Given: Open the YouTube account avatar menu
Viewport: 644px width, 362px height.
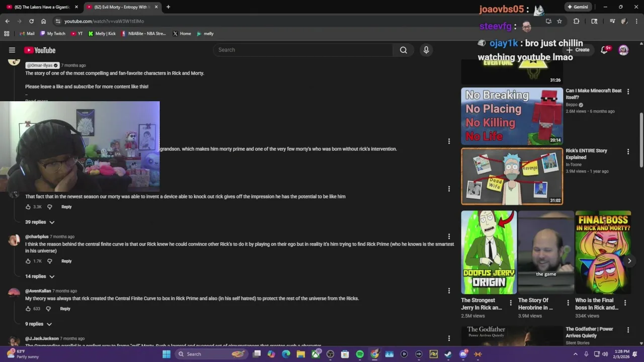Looking at the screenshot, I should (x=623, y=50).
